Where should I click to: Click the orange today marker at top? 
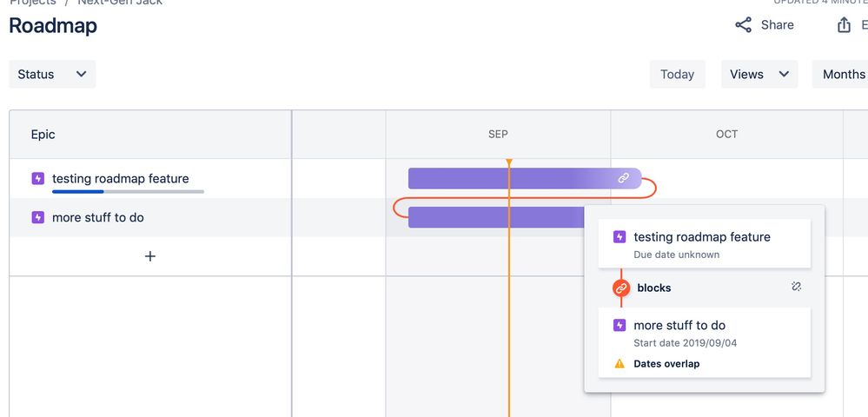pyautogui.click(x=509, y=162)
